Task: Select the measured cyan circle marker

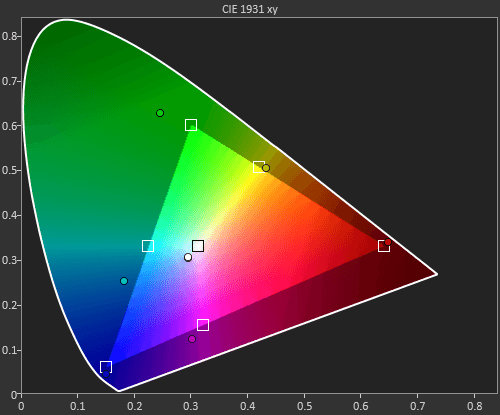Action: (x=124, y=281)
